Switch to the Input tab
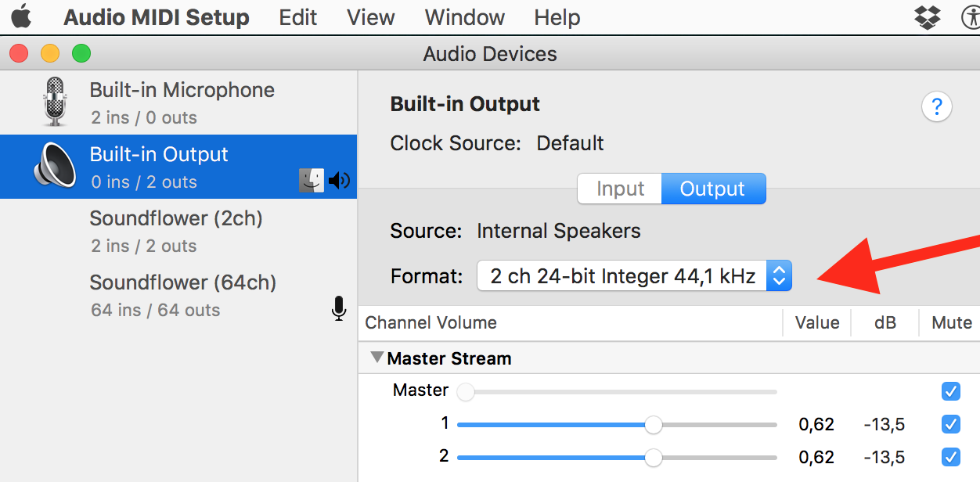980x482 pixels. point(619,188)
